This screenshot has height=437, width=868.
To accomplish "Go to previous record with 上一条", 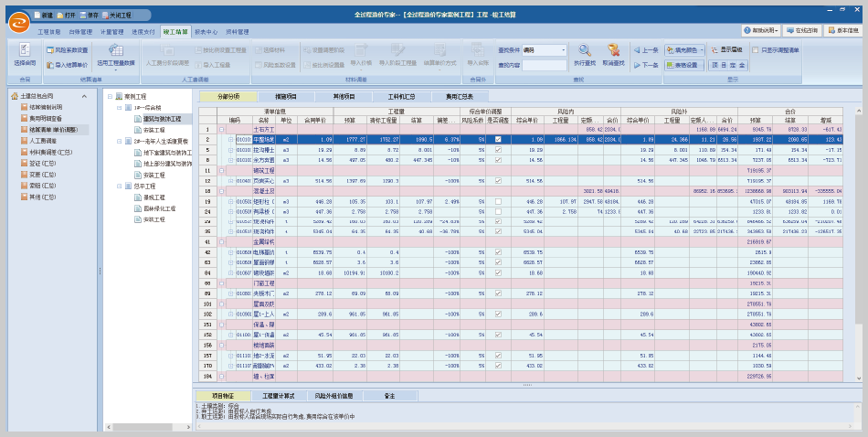I will pos(645,50).
